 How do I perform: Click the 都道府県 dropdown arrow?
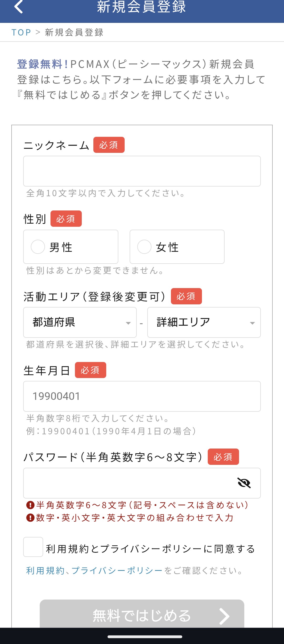tap(128, 323)
